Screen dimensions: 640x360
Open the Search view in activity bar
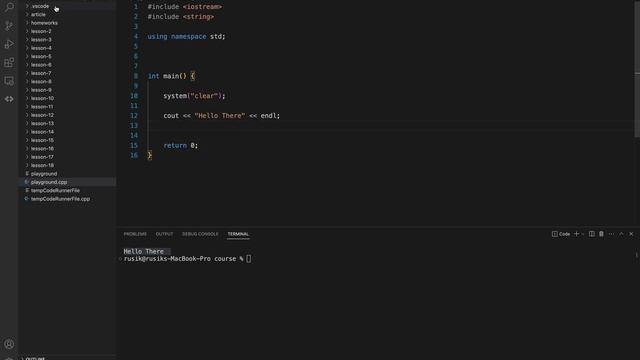tap(9, 6)
